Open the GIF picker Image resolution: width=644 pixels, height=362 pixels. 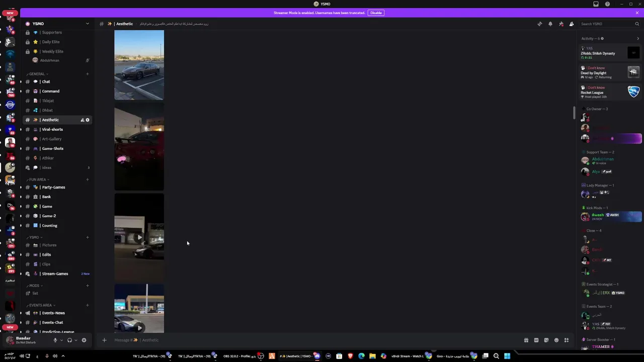(x=536, y=340)
